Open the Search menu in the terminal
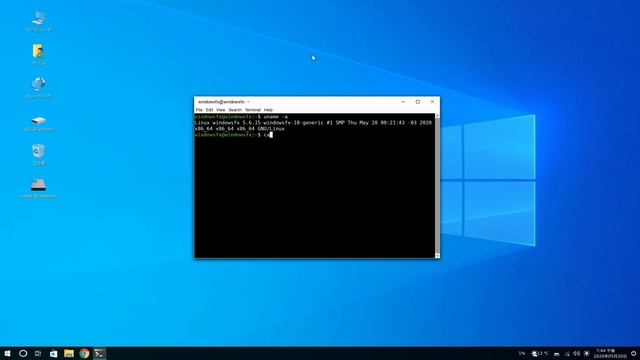This screenshot has width=640, height=360. pyautogui.click(x=235, y=110)
